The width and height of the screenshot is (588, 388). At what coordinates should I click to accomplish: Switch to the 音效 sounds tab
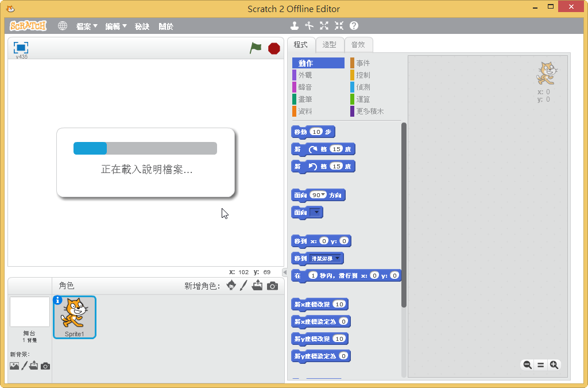(x=358, y=45)
